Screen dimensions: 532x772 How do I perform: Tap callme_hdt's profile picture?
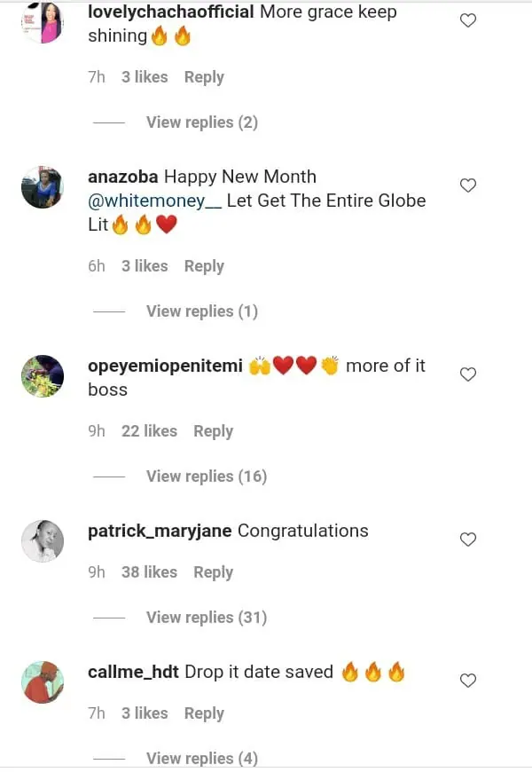(x=42, y=681)
